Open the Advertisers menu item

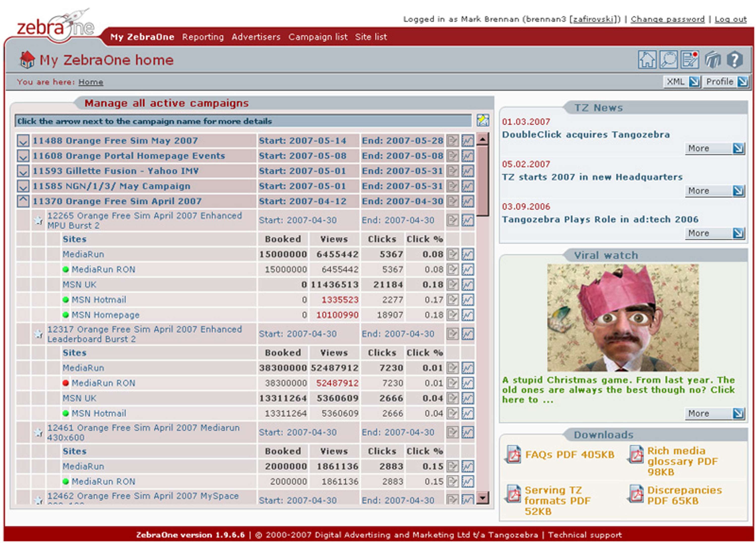click(256, 37)
